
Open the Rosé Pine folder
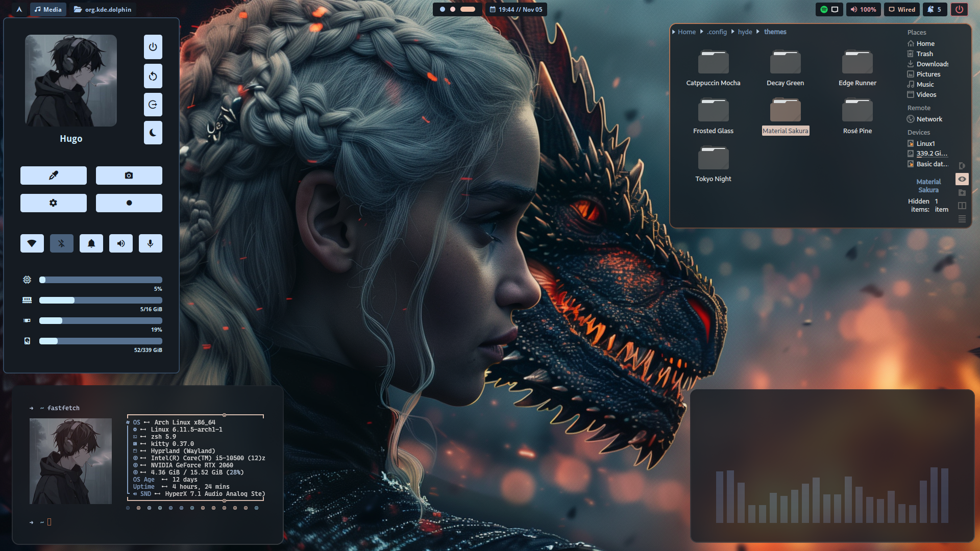(x=857, y=116)
